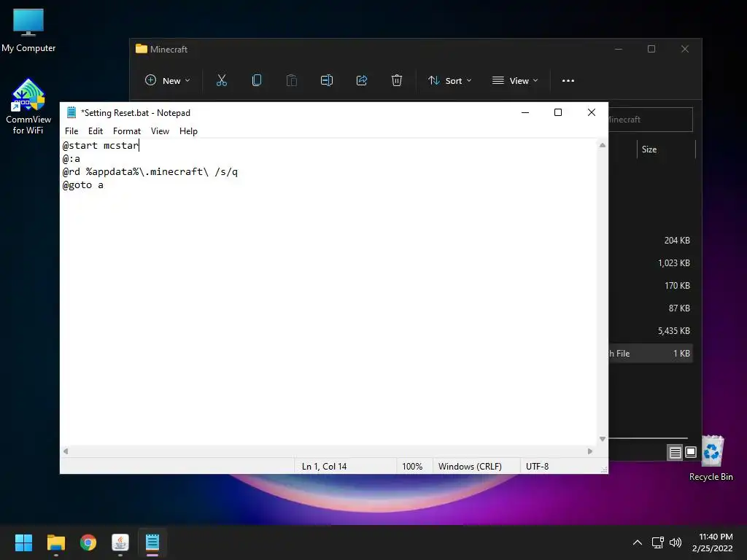Click the 1,023 KB file size entry
Image resolution: width=747 pixels, height=560 pixels.
(x=673, y=262)
